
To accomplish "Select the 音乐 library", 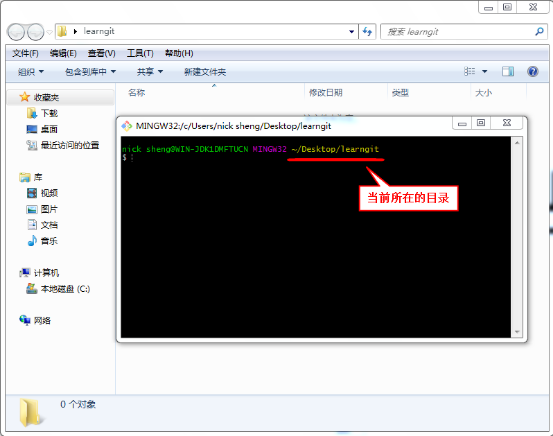I will point(49,241).
